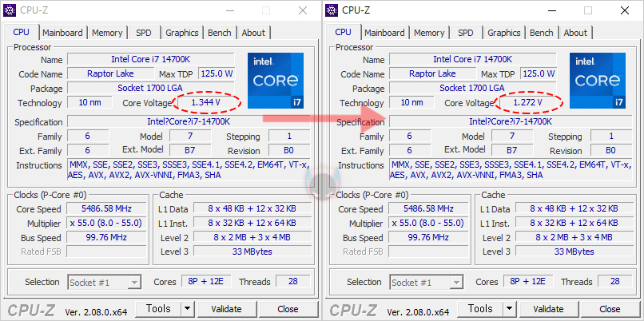Click the Max TDP 125.0 W value in right window

coord(539,73)
